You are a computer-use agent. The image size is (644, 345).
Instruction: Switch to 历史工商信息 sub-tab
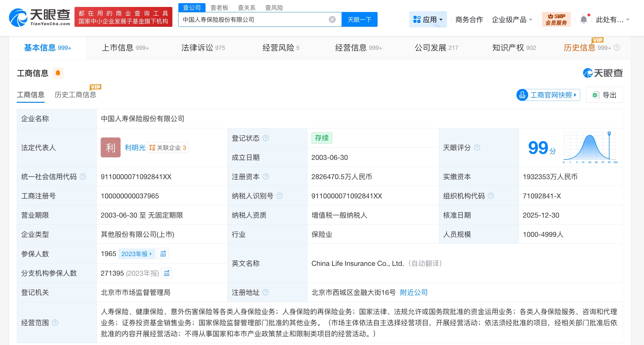pyautogui.click(x=75, y=95)
